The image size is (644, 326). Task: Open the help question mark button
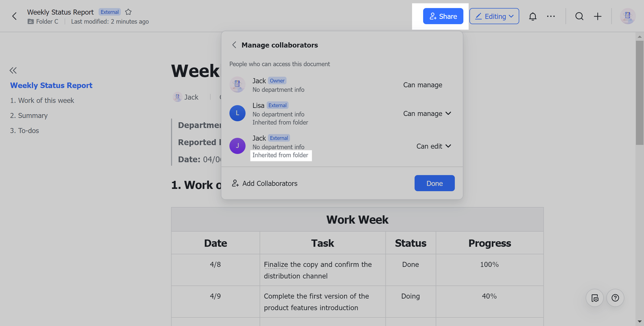pyautogui.click(x=615, y=298)
